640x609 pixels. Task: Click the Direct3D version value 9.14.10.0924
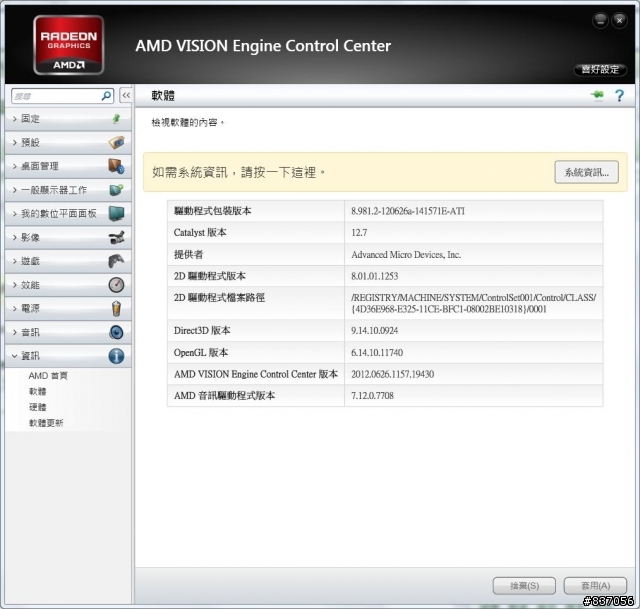(x=374, y=331)
